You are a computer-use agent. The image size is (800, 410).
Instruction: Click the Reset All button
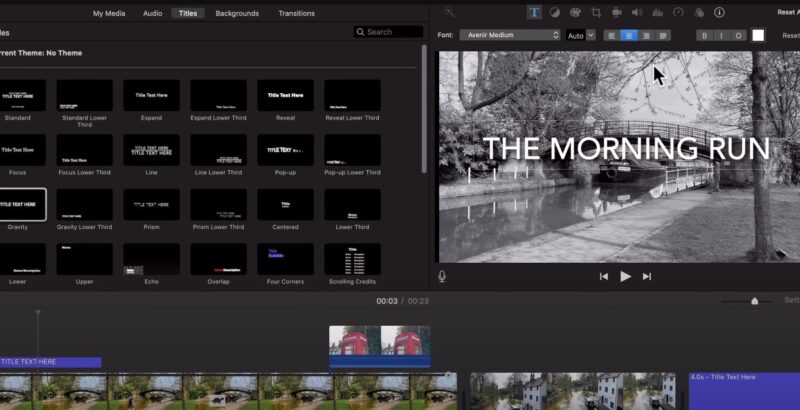(789, 12)
